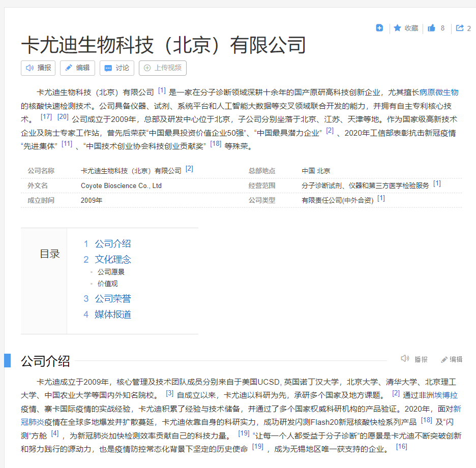Screen dimensions: 476x468
Task: Click the share arrow icon
Action: pyautogui.click(x=460, y=28)
